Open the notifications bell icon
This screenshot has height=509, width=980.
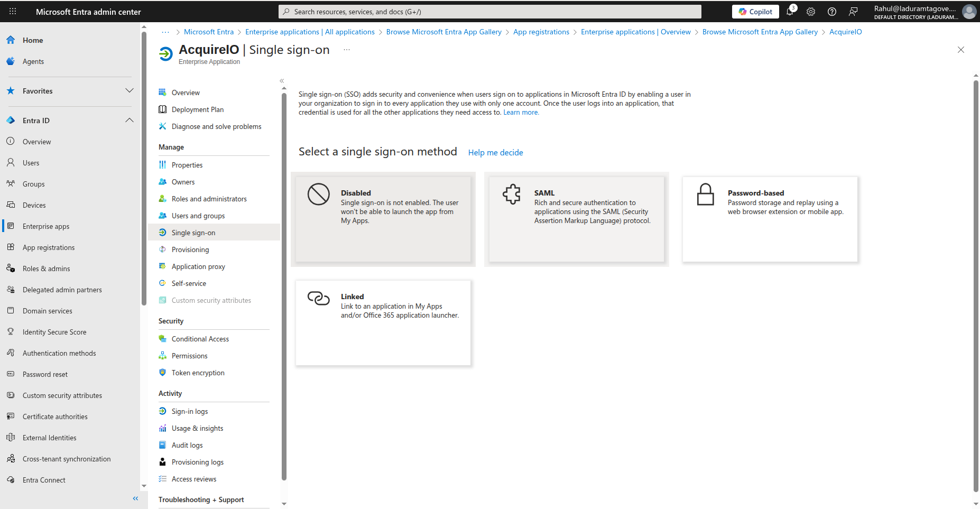[790, 12]
